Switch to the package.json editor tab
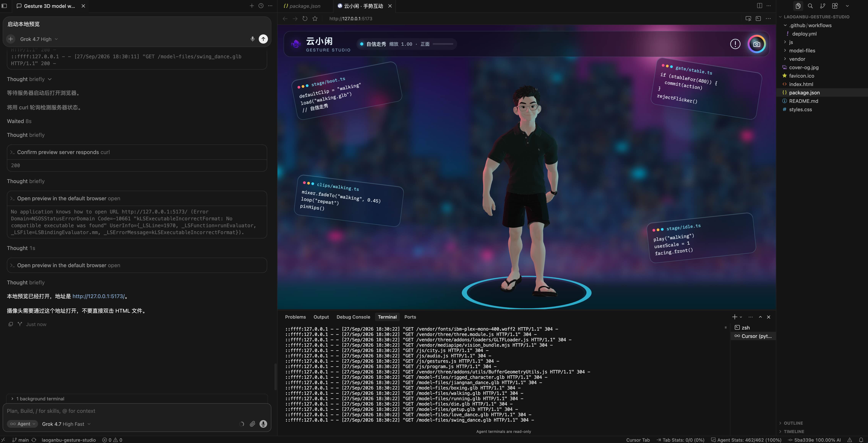Viewport: 868px width, 443px height. tap(302, 6)
